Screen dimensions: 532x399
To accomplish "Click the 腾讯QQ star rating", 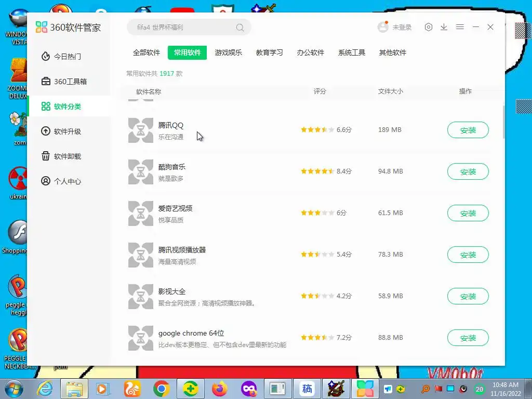I will pyautogui.click(x=317, y=129).
